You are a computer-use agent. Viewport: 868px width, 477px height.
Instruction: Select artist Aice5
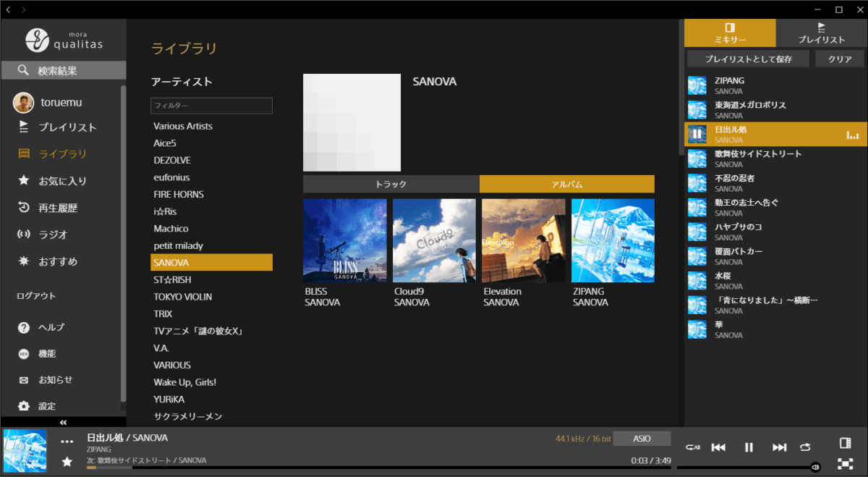(x=211, y=143)
